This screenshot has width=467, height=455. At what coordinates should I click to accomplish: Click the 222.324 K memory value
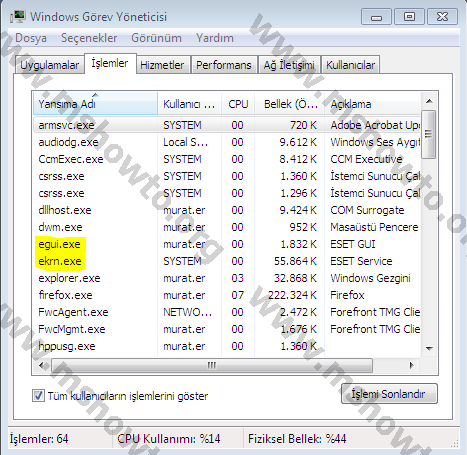click(x=292, y=295)
